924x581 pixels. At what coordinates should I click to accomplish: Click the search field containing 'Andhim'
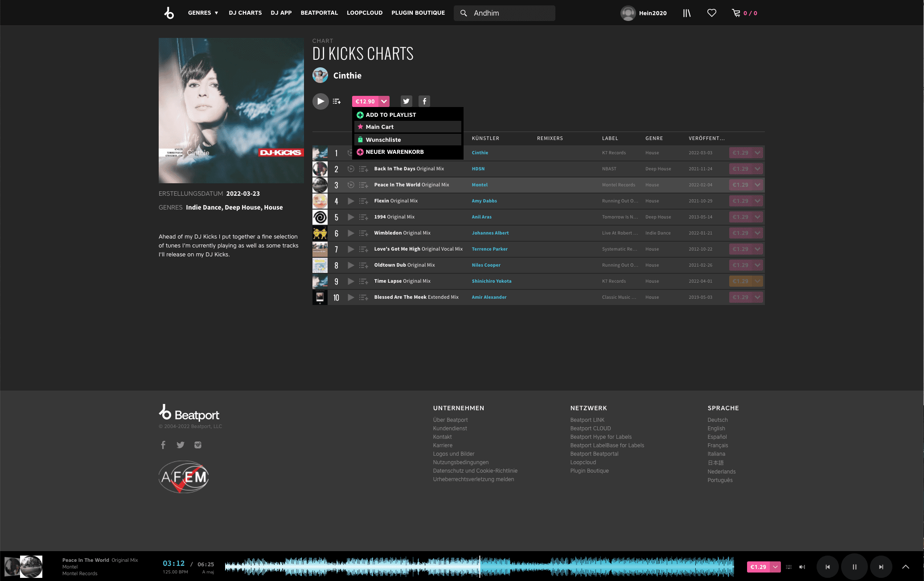pos(504,13)
